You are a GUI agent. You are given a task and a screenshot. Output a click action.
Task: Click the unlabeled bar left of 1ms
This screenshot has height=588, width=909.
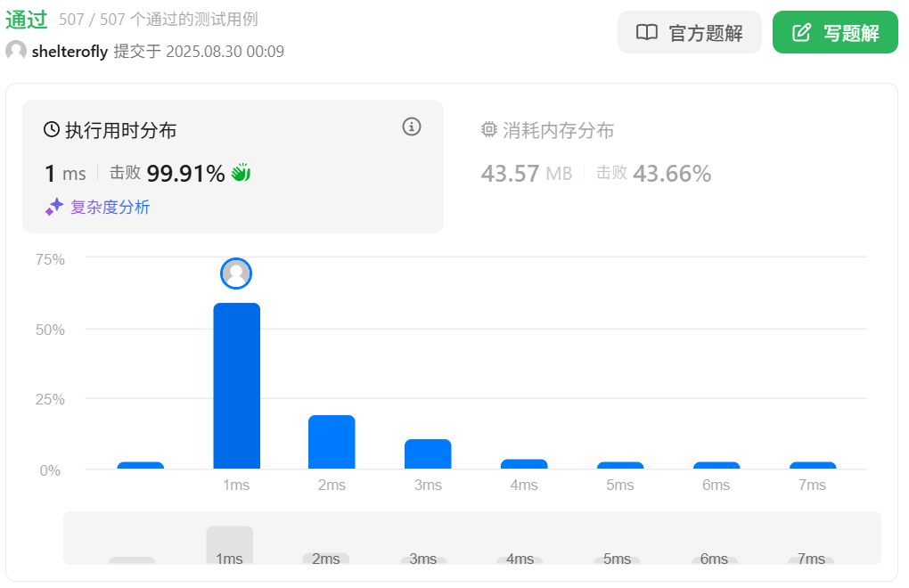click(x=140, y=465)
